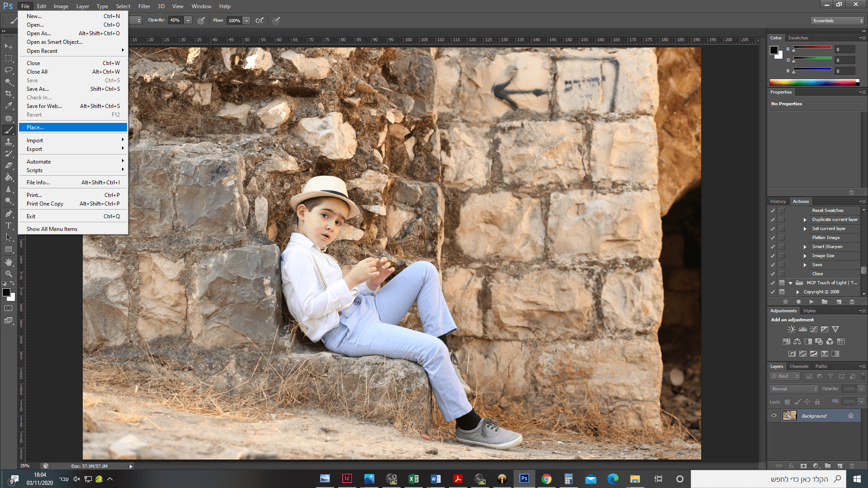The height and width of the screenshot is (488, 868).
Task: Open Photoshop from the Windows taskbar
Action: click(524, 479)
